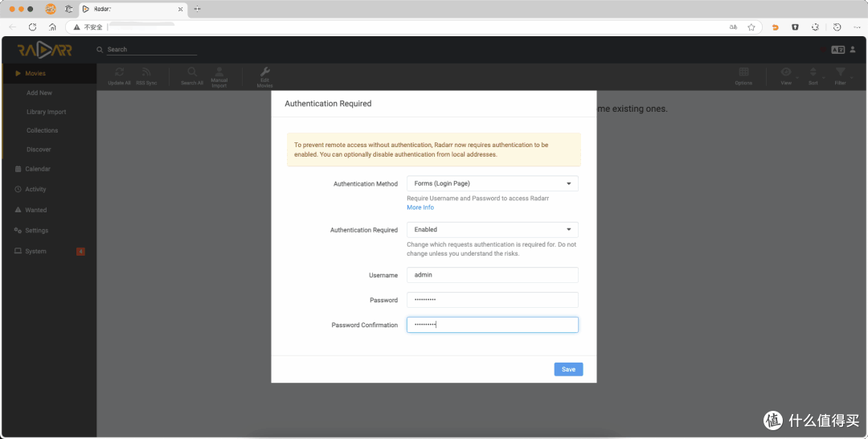
Task: Open the Filter funnel icon
Action: tap(840, 72)
